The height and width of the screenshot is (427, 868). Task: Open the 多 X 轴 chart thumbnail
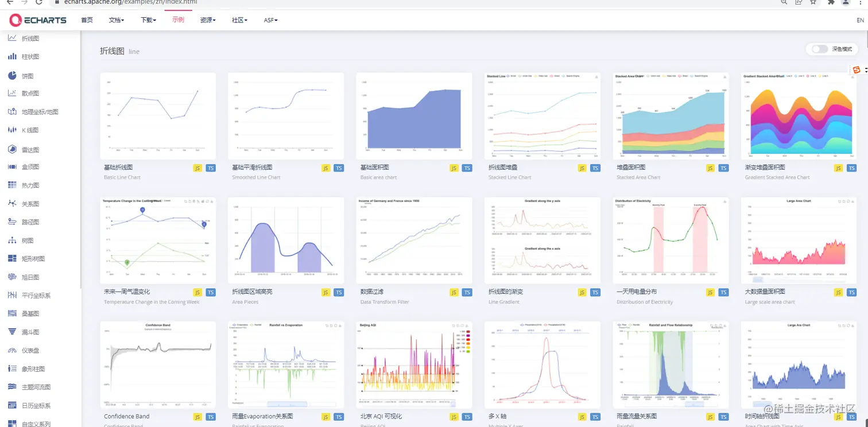click(x=542, y=365)
